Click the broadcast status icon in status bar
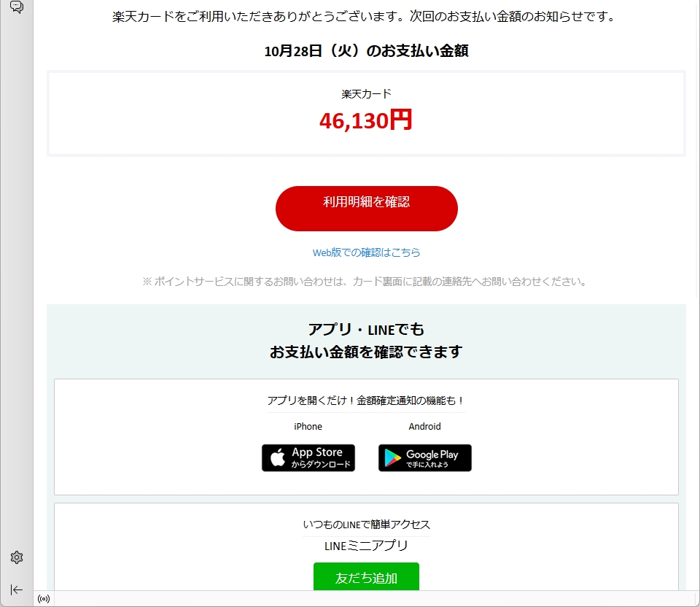This screenshot has height=607, width=700. coord(44,598)
